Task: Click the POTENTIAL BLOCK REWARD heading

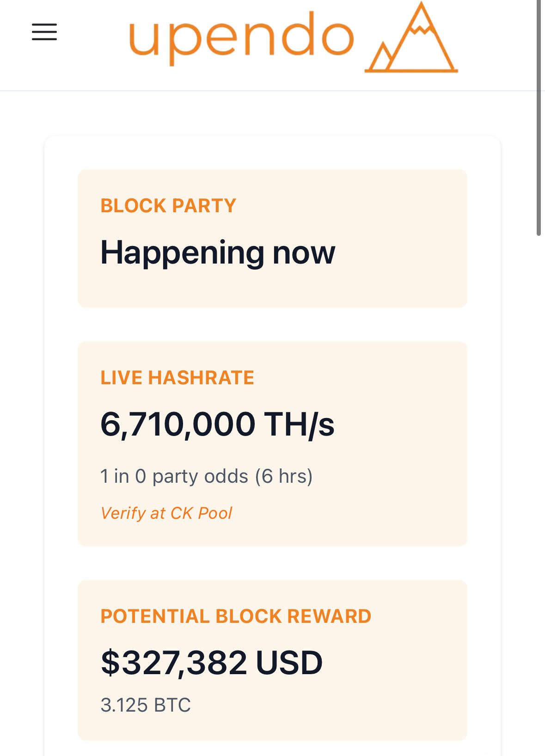Action: (236, 616)
